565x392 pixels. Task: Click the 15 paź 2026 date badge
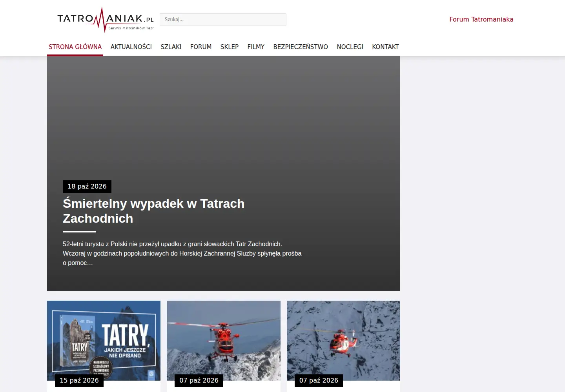tap(79, 381)
